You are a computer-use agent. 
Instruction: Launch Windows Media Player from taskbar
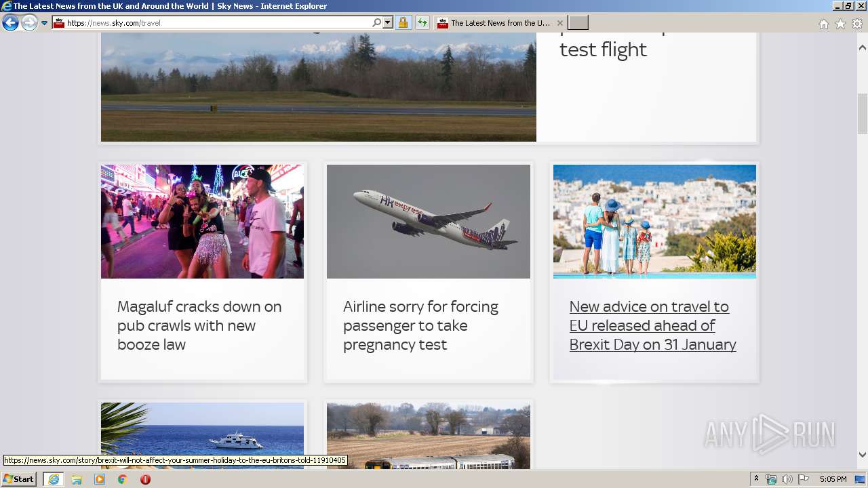[100, 479]
